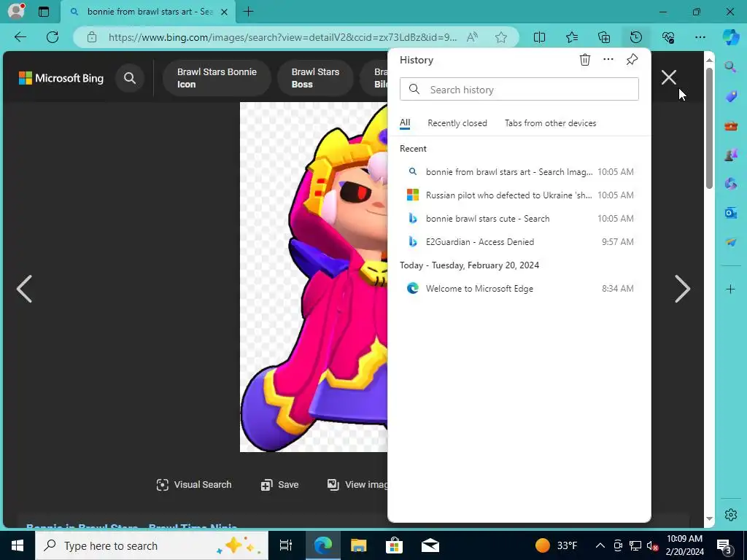Refresh the current page
Screen dimensions: 747x560
coord(53,37)
